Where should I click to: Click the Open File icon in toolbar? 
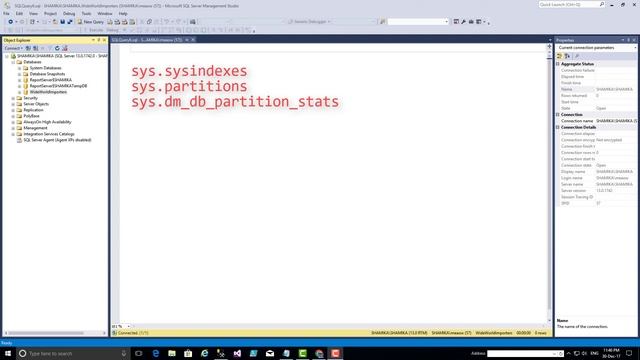(x=55, y=22)
